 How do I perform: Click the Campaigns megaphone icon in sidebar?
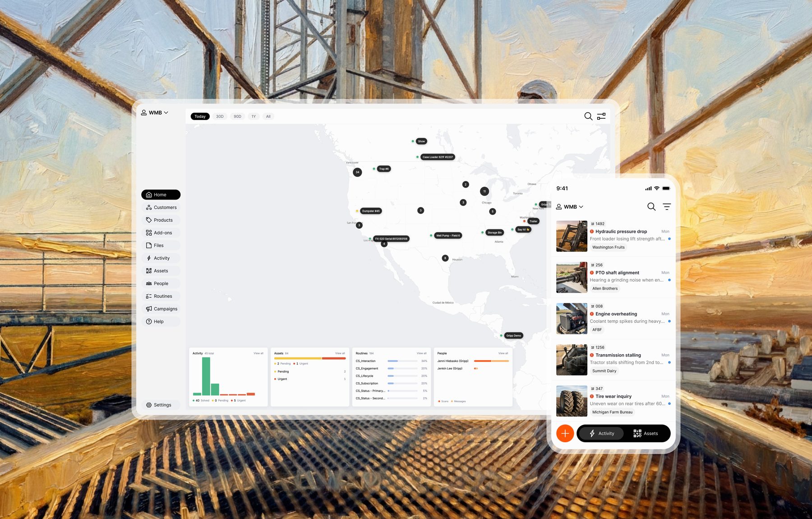[x=149, y=309]
